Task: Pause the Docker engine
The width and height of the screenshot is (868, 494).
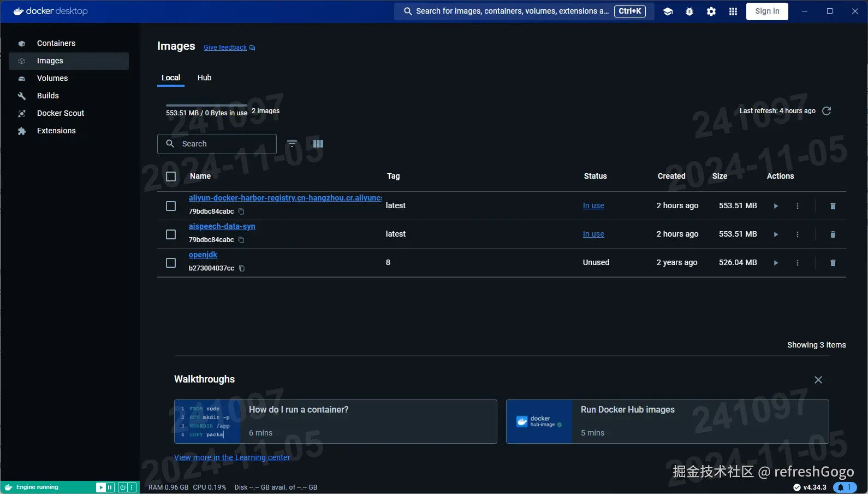Action: [x=110, y=487]
